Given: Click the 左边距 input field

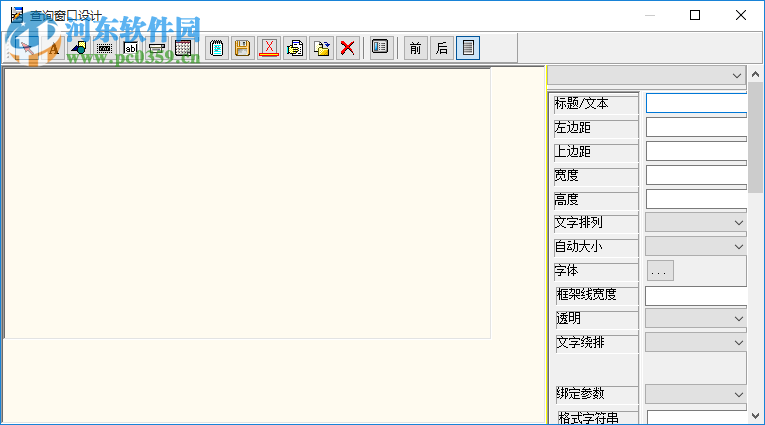Looking at the screenshot, I should 696,128.
